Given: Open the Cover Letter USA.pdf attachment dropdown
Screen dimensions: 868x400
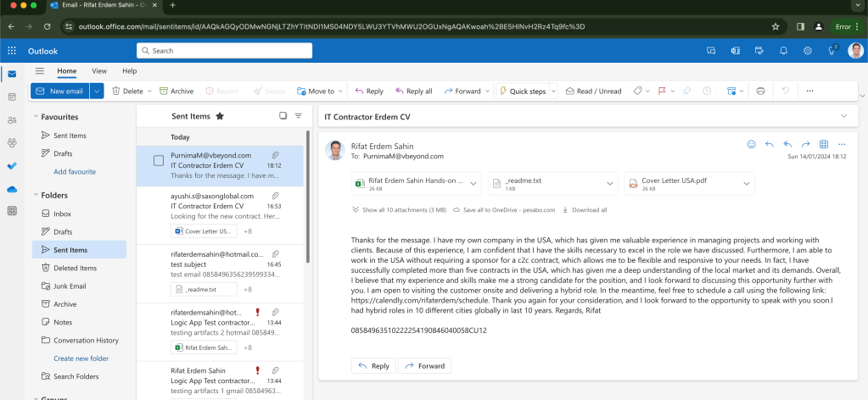Looking at the screenshot, I should pyautogui.click(x=746, y=184).
